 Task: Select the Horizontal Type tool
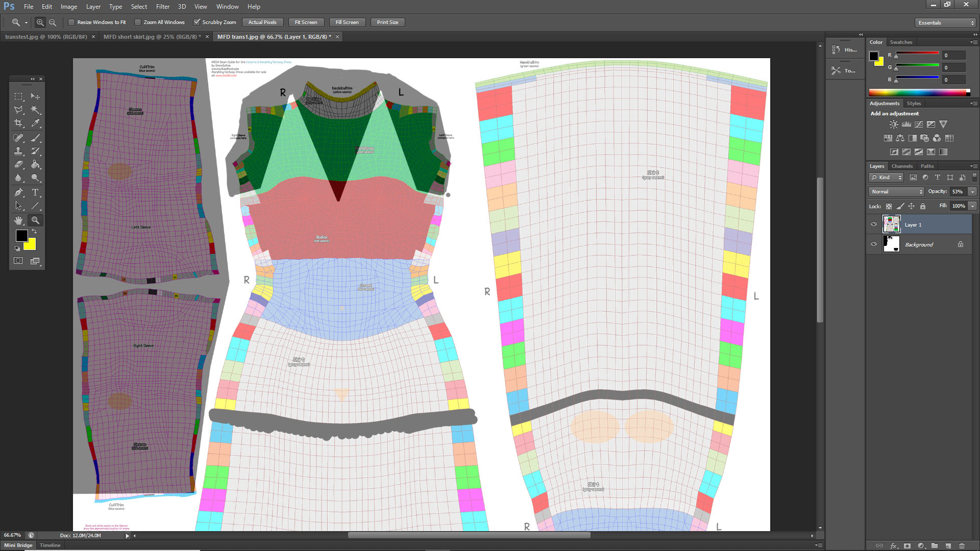[x=35, y=192]
